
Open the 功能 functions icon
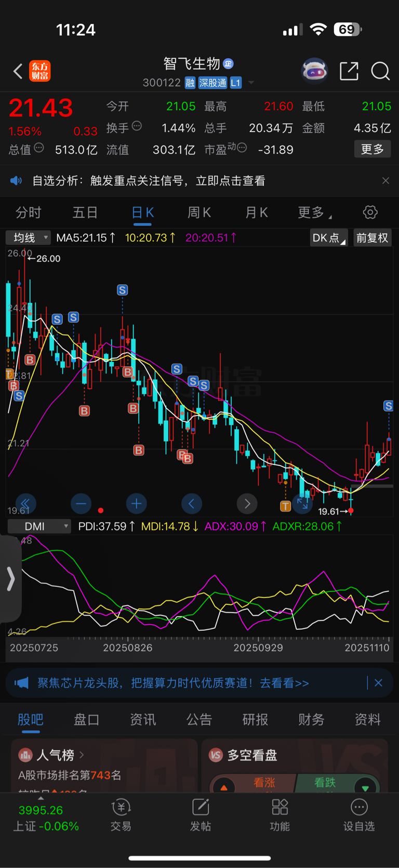[x=280, y=815]
